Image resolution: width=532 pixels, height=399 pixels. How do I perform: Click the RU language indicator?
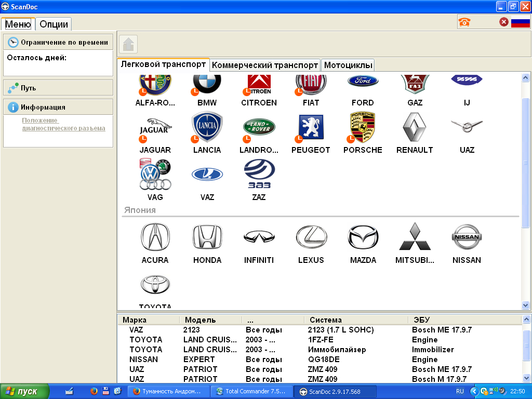[x=460, y=391]
